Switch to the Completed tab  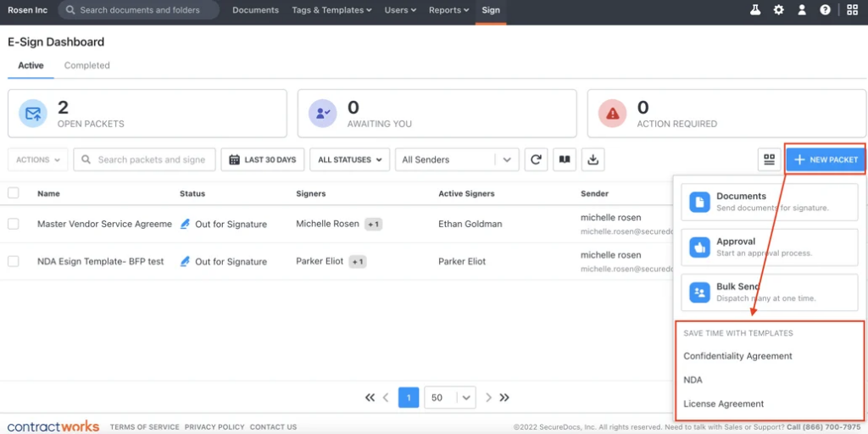pyautogui.click(x=87, y=65)
